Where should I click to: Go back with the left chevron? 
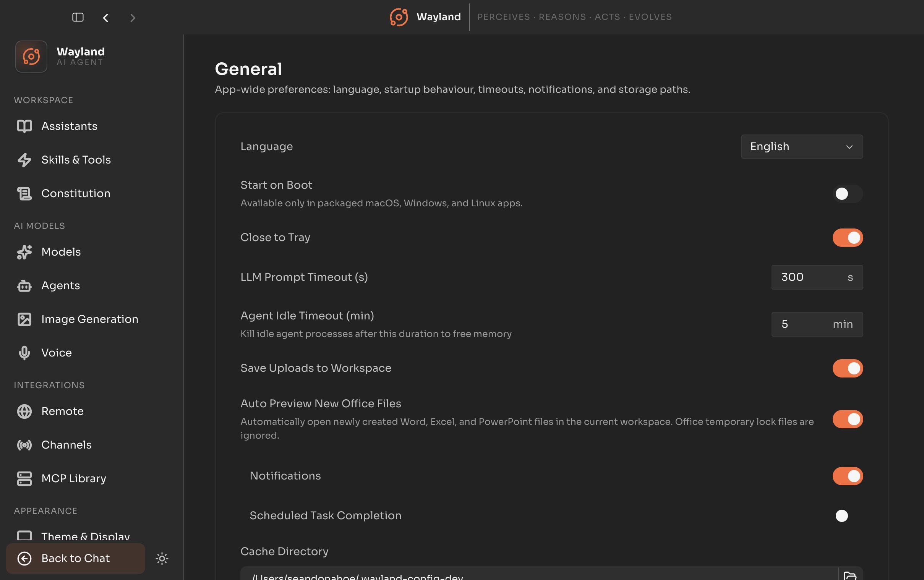pos(105,18)
